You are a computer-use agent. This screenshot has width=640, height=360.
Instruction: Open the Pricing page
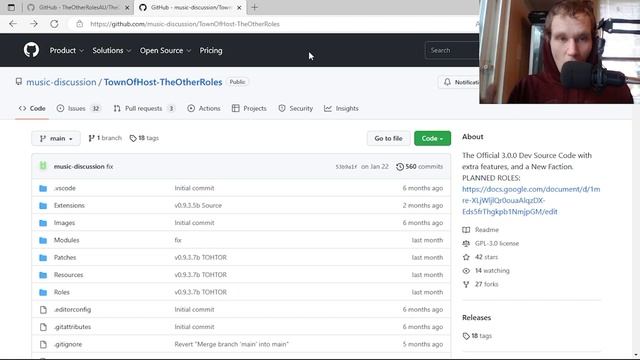click(x=211, y=51)
